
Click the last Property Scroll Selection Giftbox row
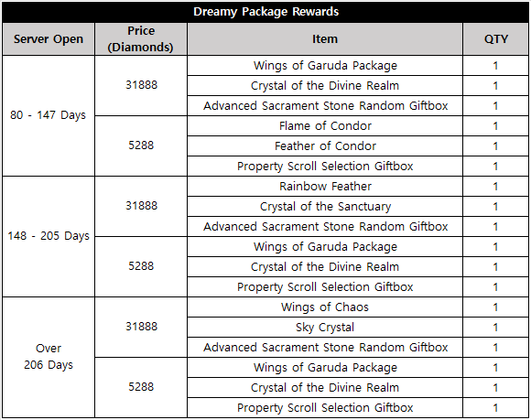tap(325, 407)
